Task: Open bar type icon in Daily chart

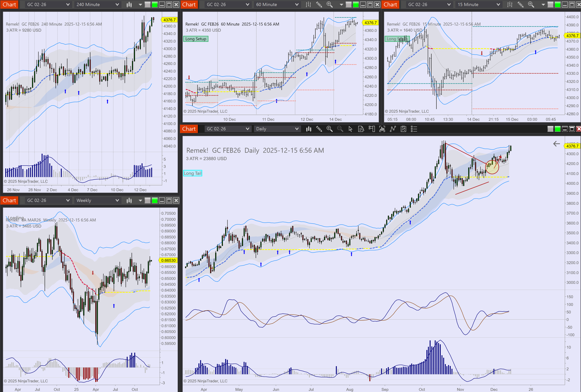Action: (x=309, y=129)
